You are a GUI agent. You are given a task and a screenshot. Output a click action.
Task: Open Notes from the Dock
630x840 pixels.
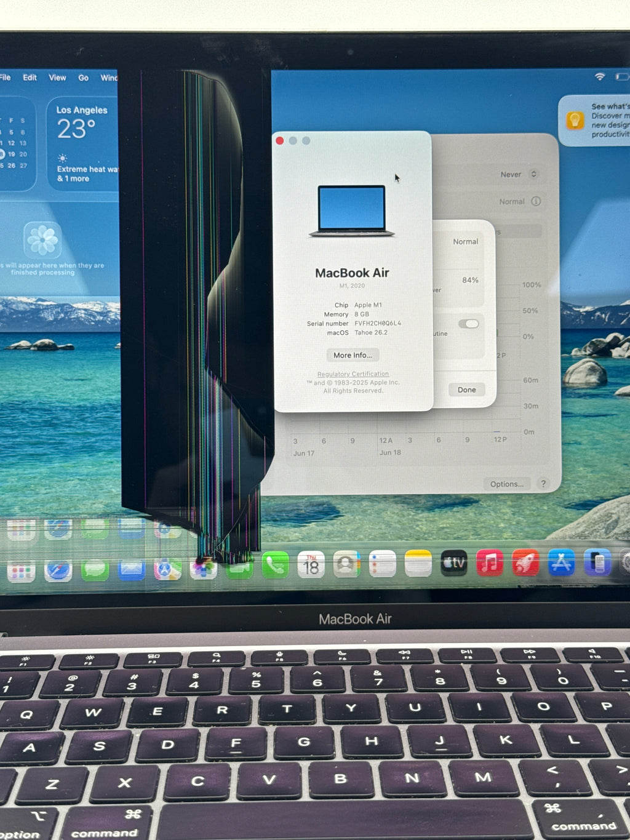coord(418,564)
